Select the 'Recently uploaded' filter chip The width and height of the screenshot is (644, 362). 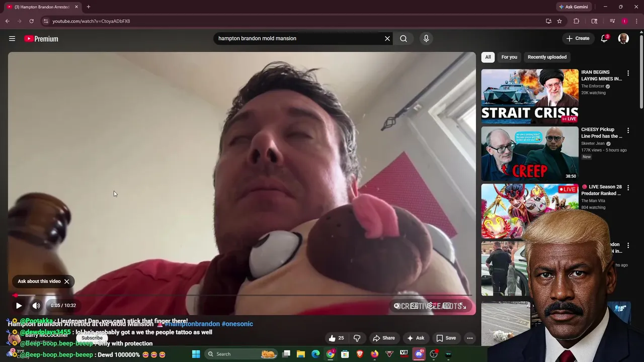pyautogui.click(x=547, y=57)
